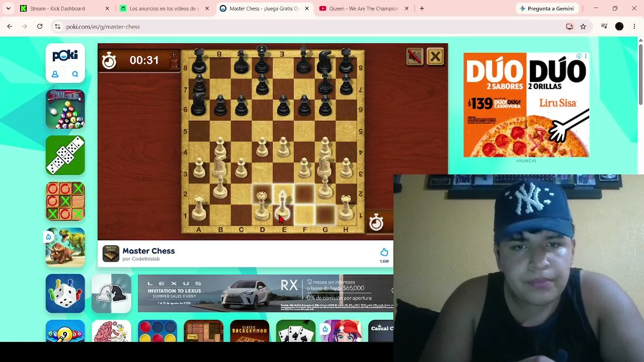Open the DÚO pizza advertisement

[x=526, y=105]
